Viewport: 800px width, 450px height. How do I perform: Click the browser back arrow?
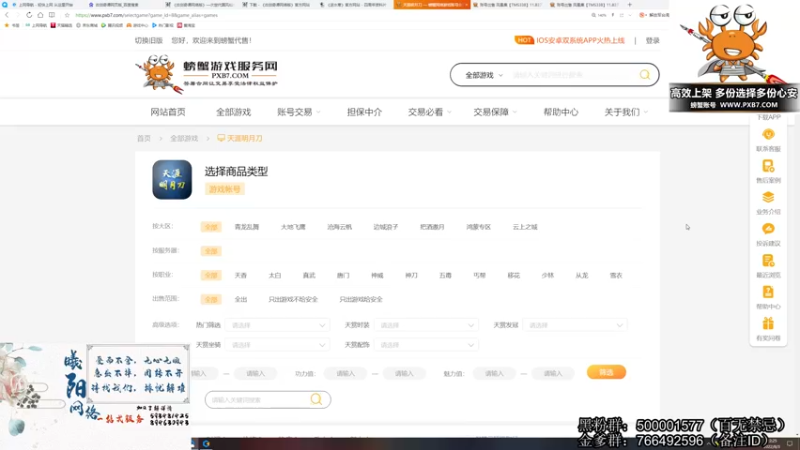7,15
